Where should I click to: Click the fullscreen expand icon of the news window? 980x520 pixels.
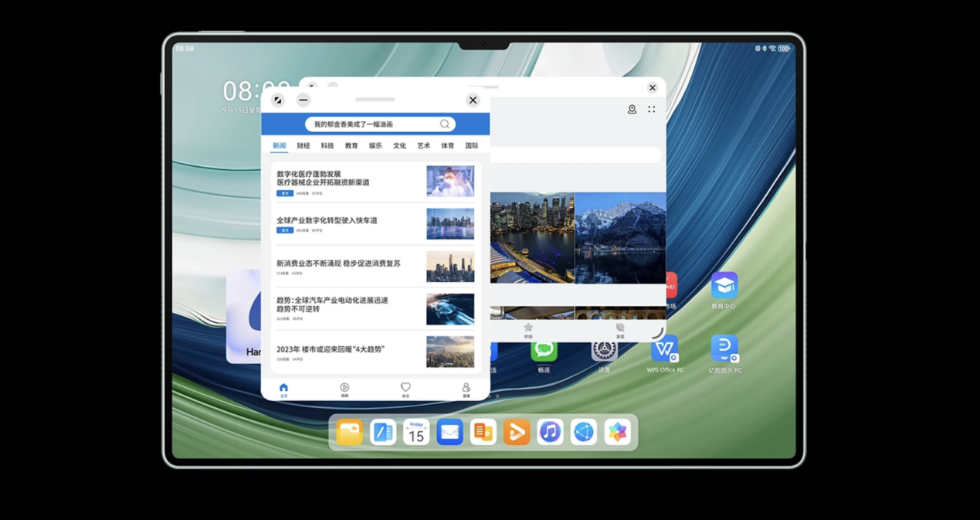pyautogui.click(x=278, y=100)
